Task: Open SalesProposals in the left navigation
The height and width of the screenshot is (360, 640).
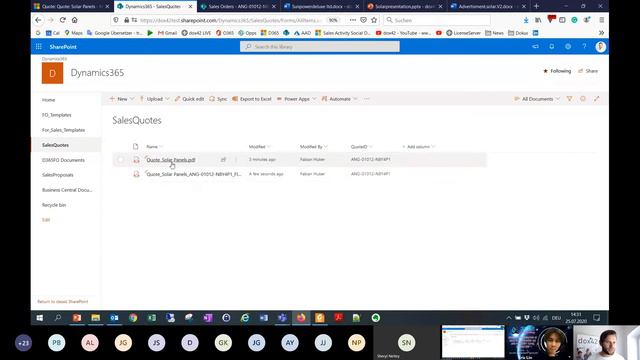Action: (58, 175)
